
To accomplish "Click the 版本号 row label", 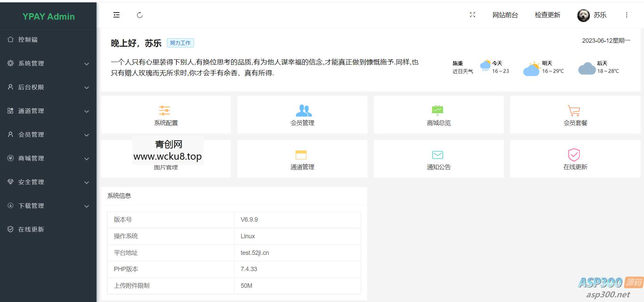I will (123, 220).
